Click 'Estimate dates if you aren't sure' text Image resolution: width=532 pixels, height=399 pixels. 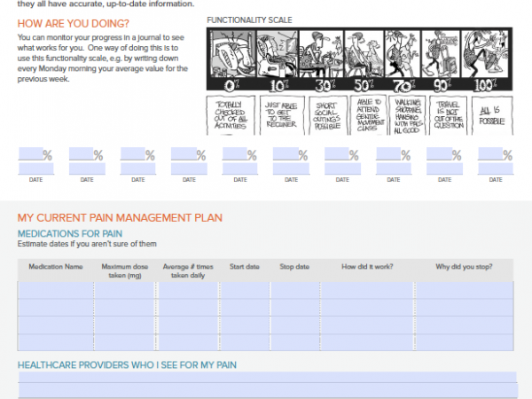click(x=87, y=244)
